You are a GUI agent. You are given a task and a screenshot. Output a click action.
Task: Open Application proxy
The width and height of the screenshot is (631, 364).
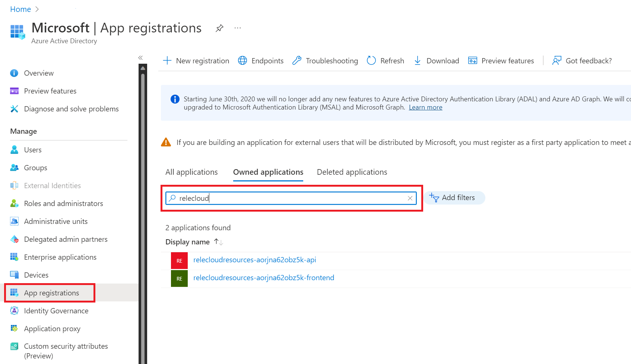click(x=52, y=329)
